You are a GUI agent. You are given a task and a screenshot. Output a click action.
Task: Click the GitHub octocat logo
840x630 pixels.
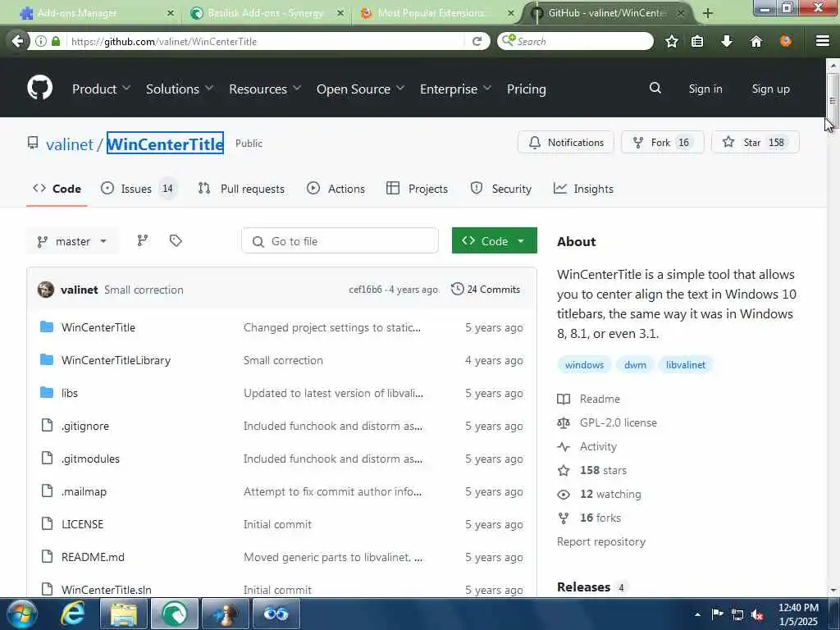(x=39, y=88)
